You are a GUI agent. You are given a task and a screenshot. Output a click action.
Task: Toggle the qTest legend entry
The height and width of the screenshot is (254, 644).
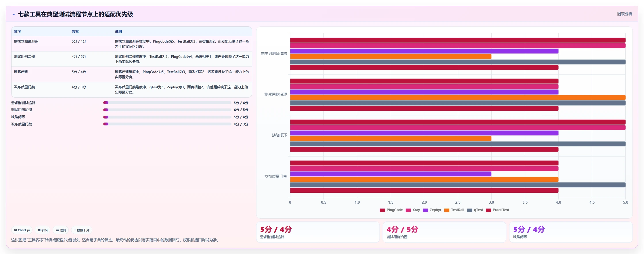tap(475, 210)
